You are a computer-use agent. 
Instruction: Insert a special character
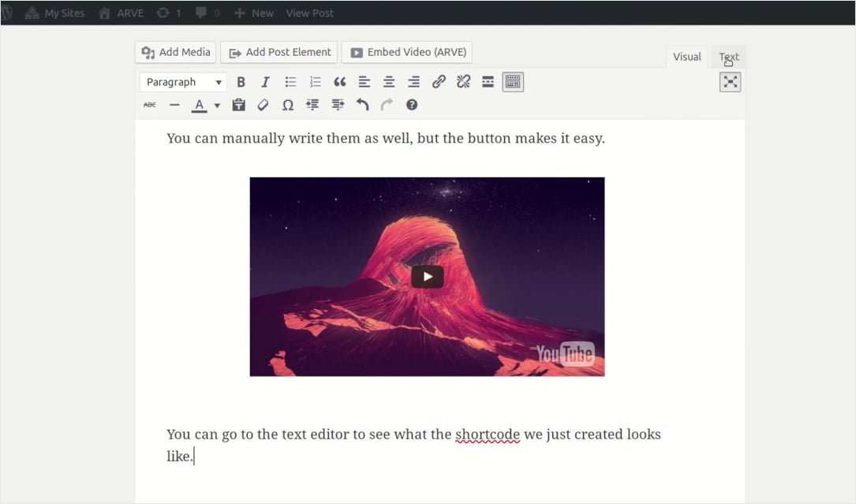288,104
